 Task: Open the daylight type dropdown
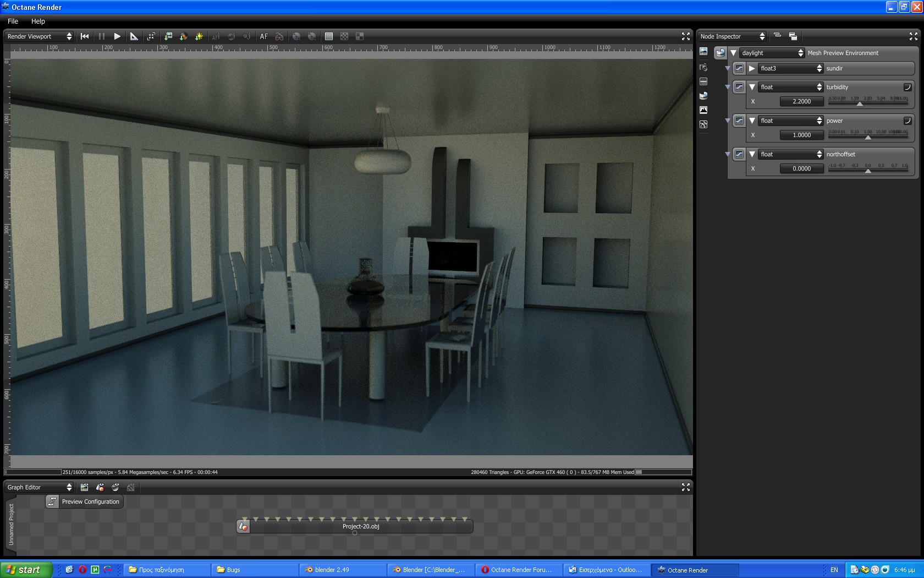pos(772,53)
